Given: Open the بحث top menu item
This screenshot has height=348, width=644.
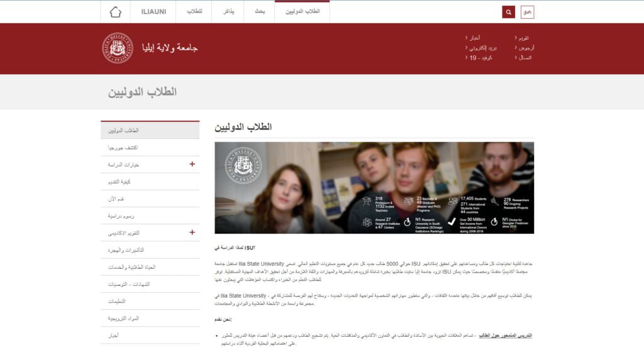Looking at the screenshot, I should click(x=259, y=12).
